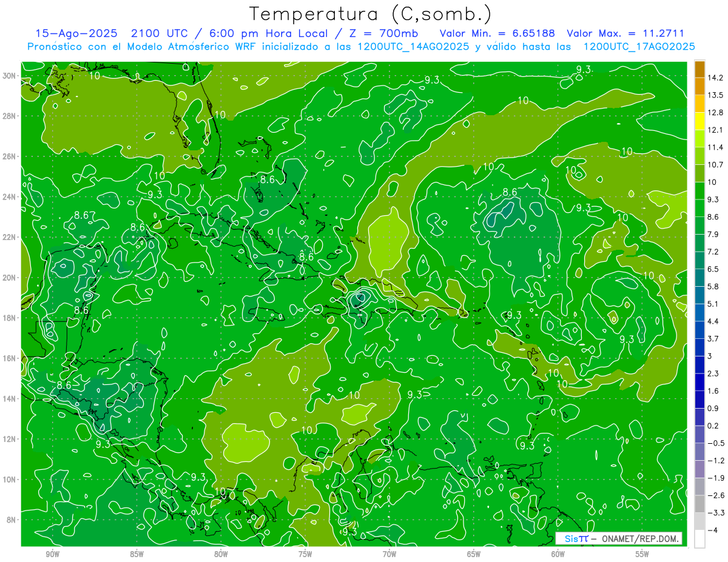The height and width of the screenshot is (562, 728).
Task: Click the 90W longitude axis label
Action: tap(52, 554)
